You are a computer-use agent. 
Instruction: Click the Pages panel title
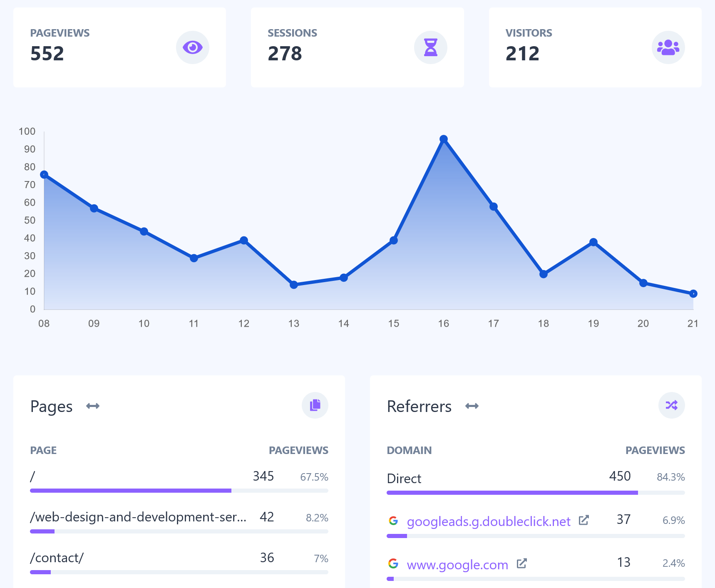(52, 407)
